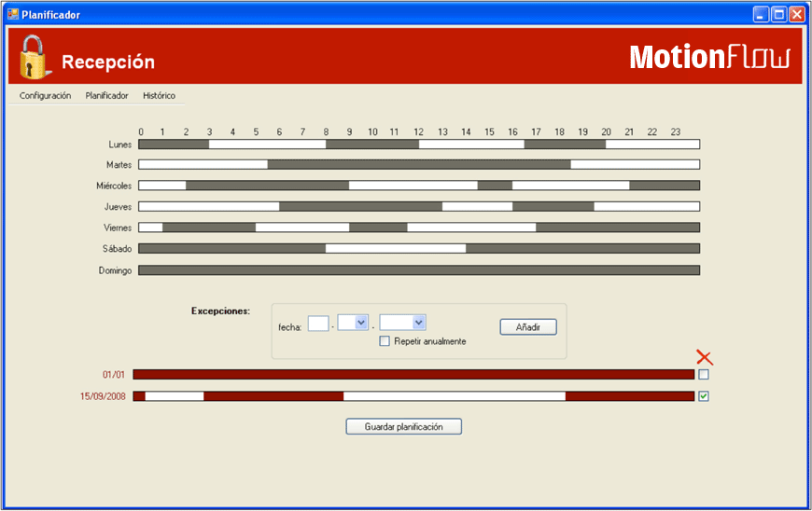Click the 15/09/2008 exception timeline bar
Viewport: 812px width, 511px height.
[x=413, y=396]
